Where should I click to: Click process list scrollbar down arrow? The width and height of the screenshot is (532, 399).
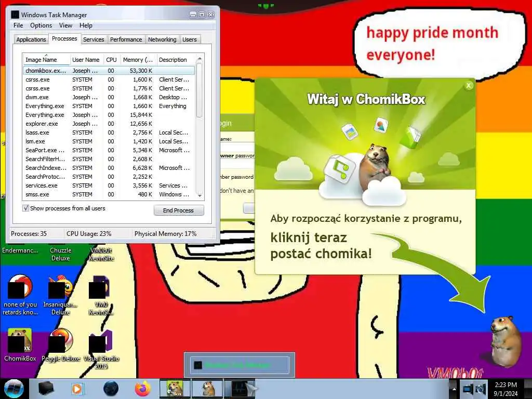tap(199, 195)
